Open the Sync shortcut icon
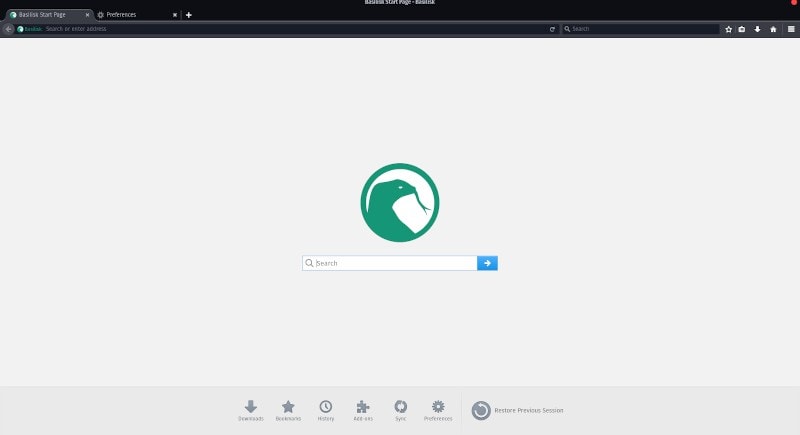The width and height of the screenshot is (800, 435). pyautogui.click(x=401, y=406)
